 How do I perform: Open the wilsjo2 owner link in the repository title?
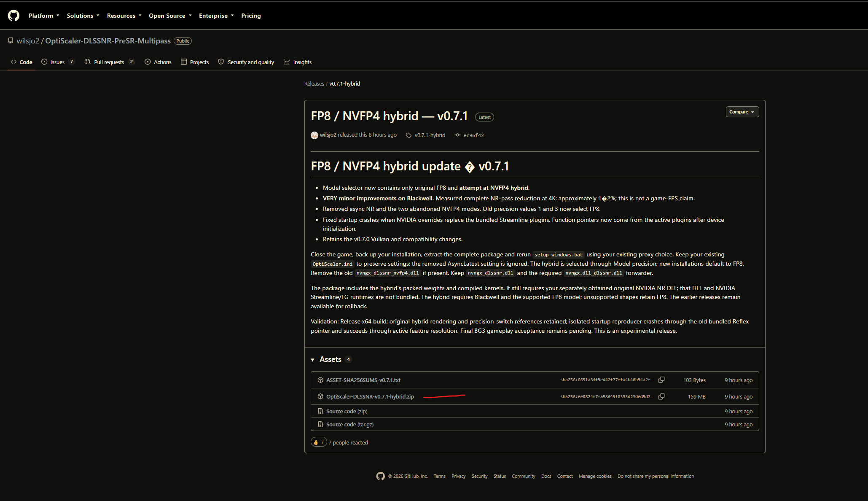[28, 41]
